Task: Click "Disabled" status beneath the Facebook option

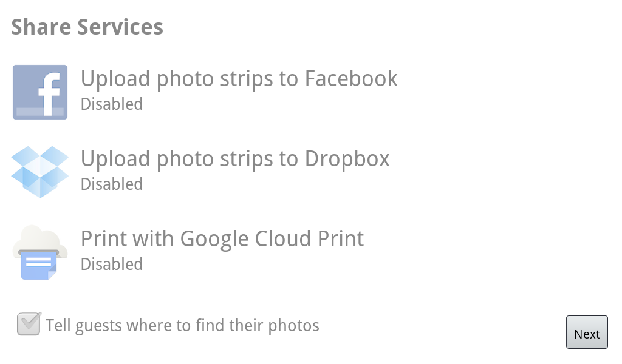Action: pos(112,104)
